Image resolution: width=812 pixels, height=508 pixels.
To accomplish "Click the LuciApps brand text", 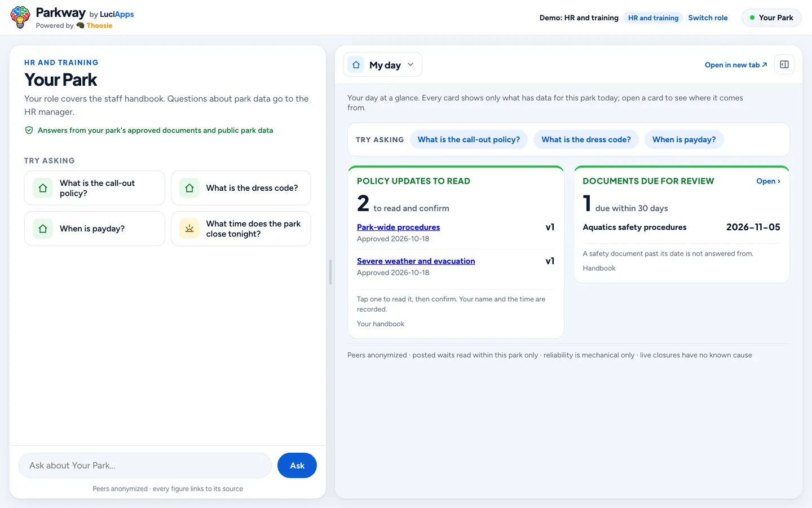I will (x=117, y=14).
